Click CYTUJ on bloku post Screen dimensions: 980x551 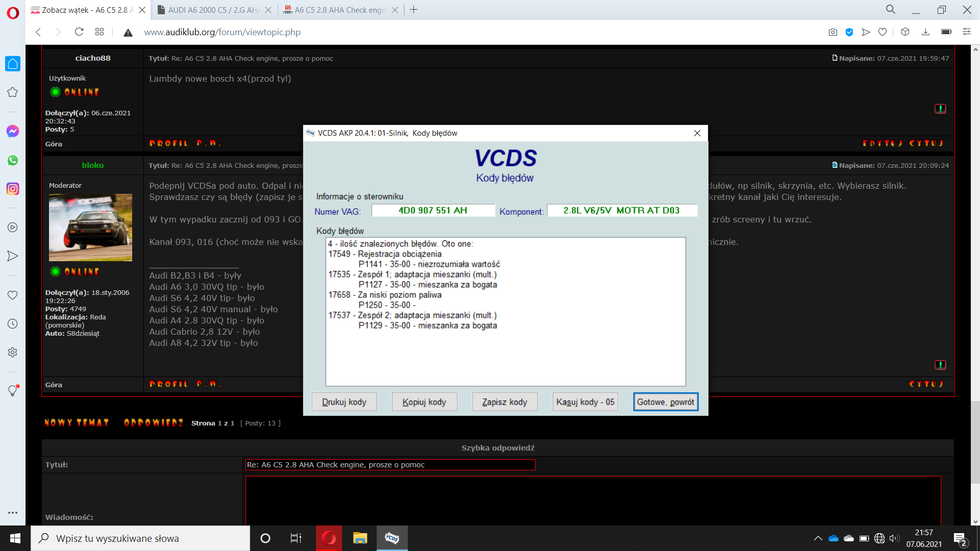click(926, 384)
